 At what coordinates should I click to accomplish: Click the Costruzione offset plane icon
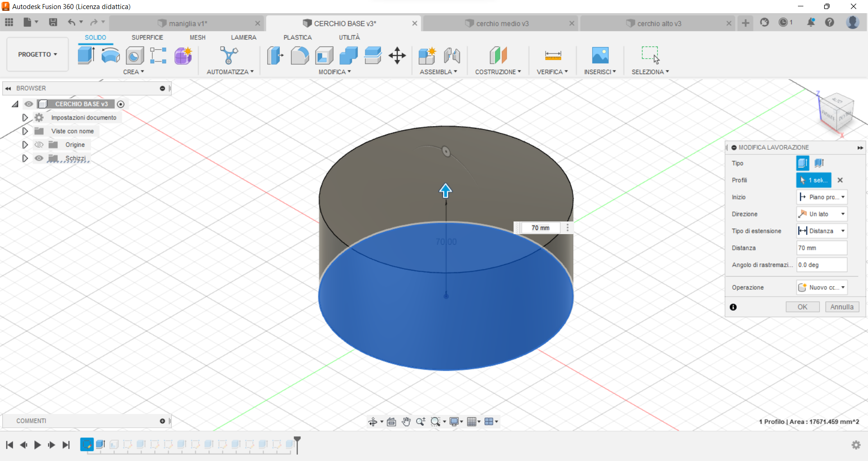[x=498, y=56]
